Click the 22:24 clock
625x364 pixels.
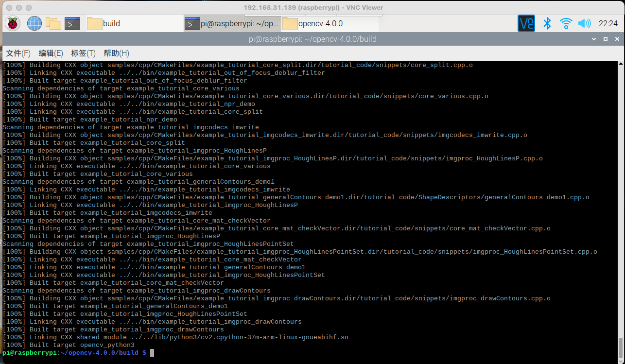[x=608, y=23]
